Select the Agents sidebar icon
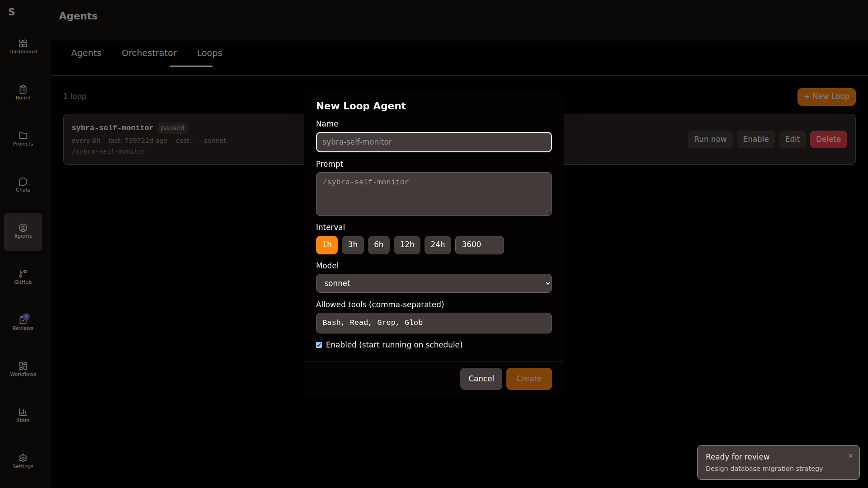This screenshot has width=868, height=488. pos(23,231)
